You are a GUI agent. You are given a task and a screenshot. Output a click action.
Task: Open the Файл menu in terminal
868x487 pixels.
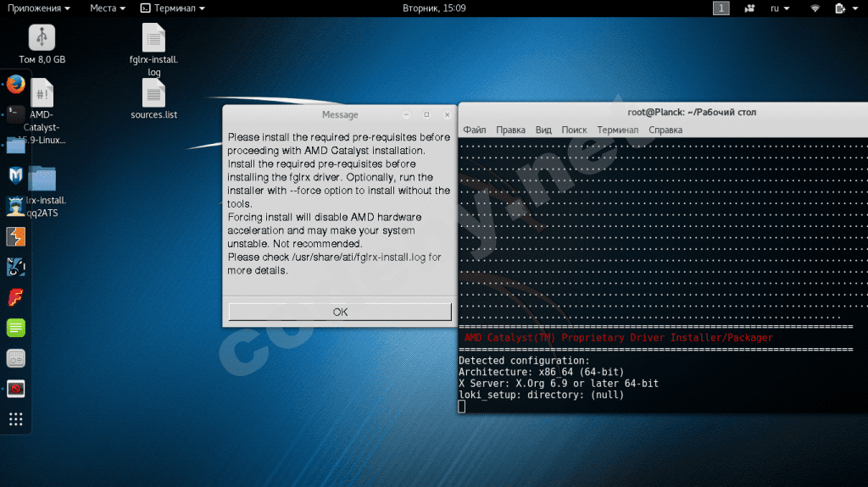pos(475,130)
